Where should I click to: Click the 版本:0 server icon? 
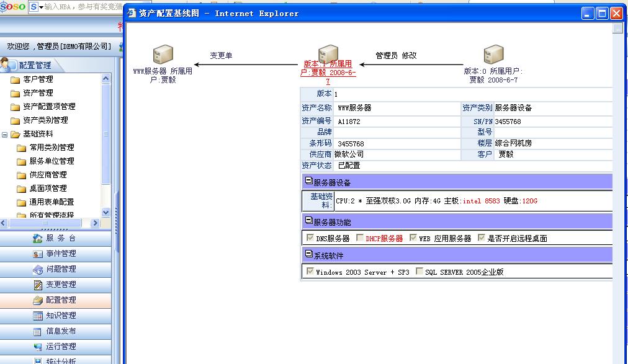click(x=493, y=55)
